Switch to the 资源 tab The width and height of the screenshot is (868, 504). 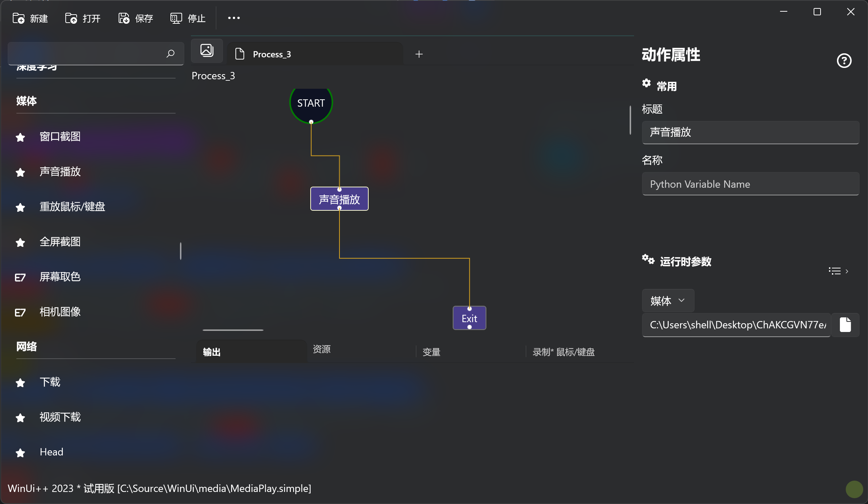point(322,349)
